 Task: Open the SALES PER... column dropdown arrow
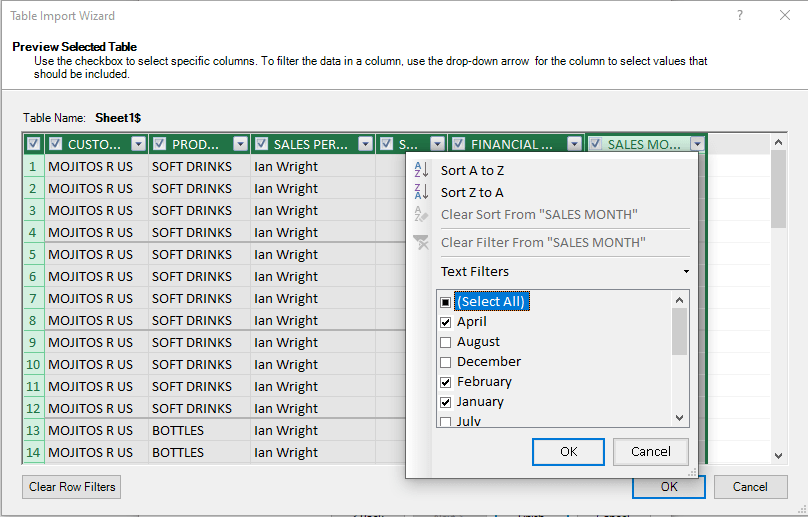(x=365, y=144)
